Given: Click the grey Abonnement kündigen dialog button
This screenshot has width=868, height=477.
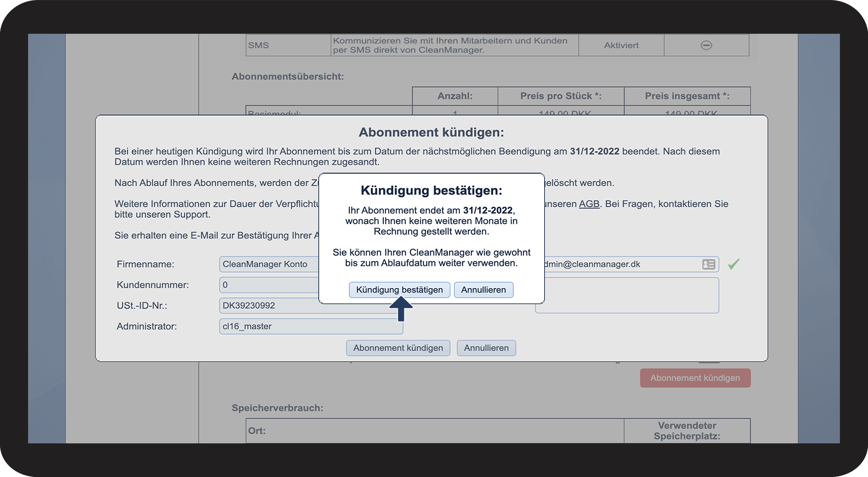Looking at the screenshot, I should 398,348.
